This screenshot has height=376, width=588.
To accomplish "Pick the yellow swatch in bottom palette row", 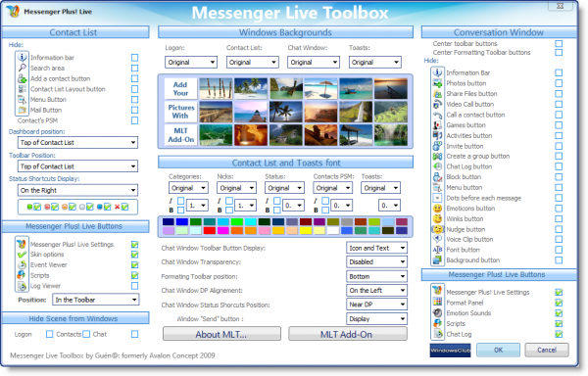I will (306, 231).
